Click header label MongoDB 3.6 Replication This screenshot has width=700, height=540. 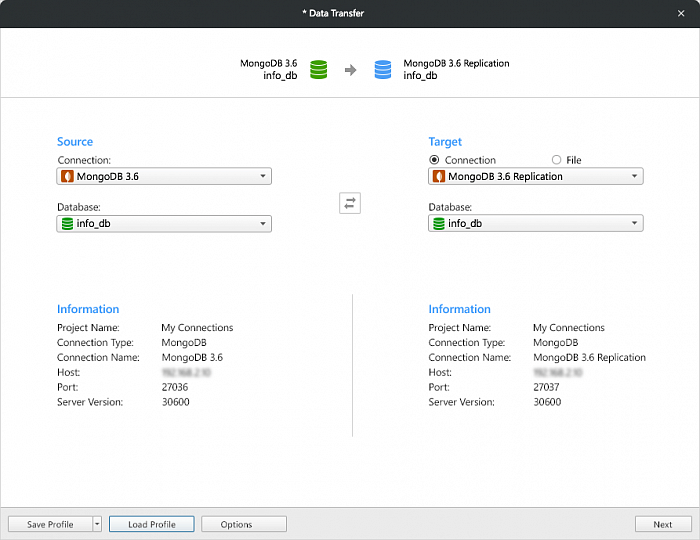coord(456,63)
